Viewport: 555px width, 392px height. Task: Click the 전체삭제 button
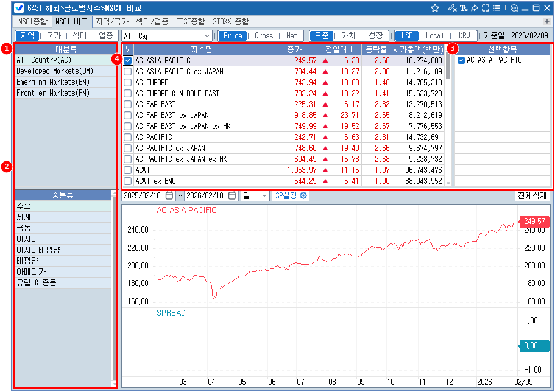point(532,196)
